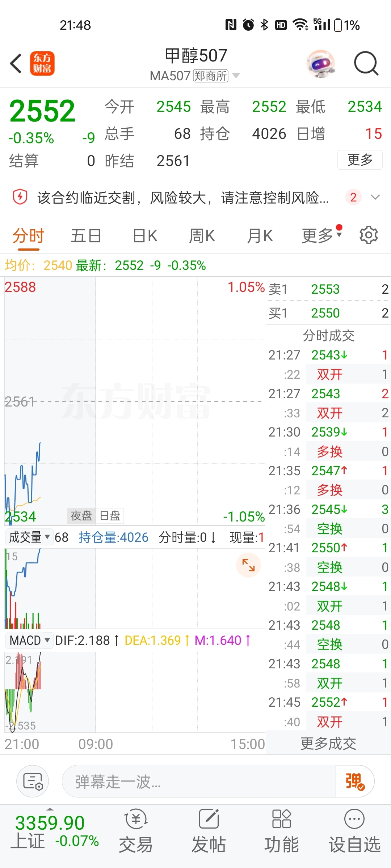Open chart settings gear icon
The height and width of the screenshot is (868, 391).
pyautogui.click(x=369, y=235)
